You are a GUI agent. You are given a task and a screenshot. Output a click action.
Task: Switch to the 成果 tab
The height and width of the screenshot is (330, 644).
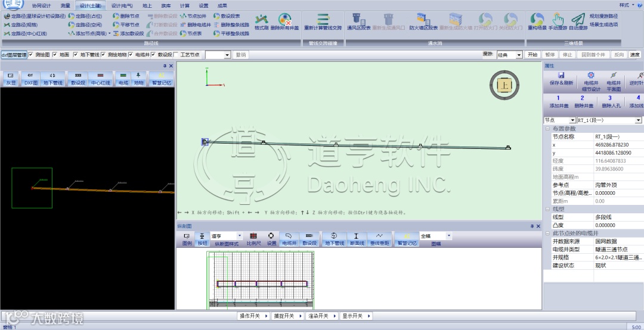(222, 6)
